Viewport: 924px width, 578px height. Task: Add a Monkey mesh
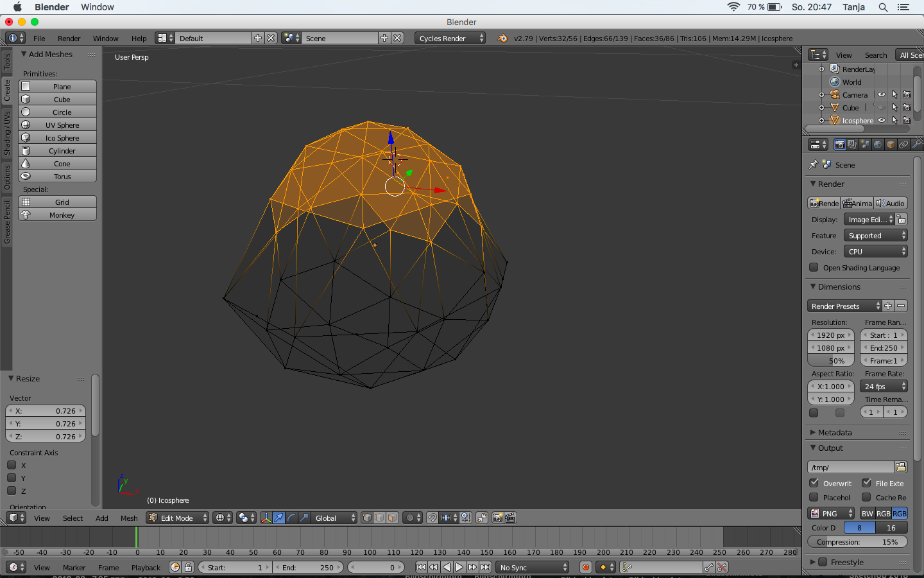click(57, 215)
